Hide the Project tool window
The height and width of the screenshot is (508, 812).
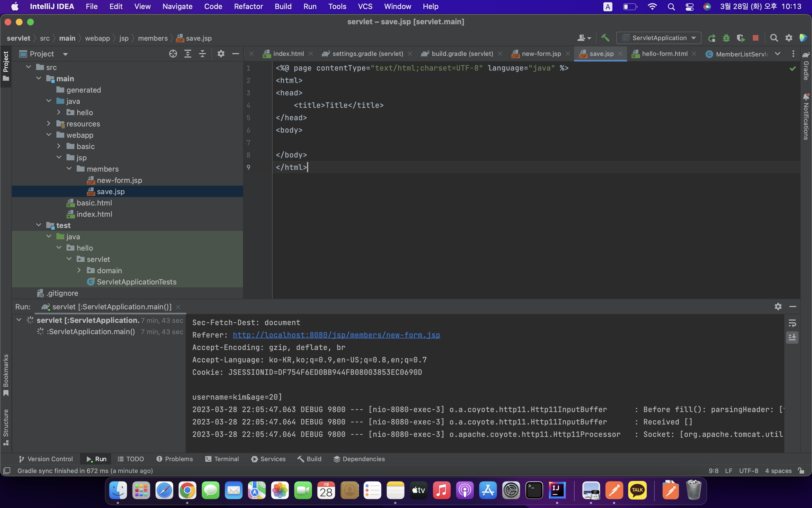tap(235, 54)
